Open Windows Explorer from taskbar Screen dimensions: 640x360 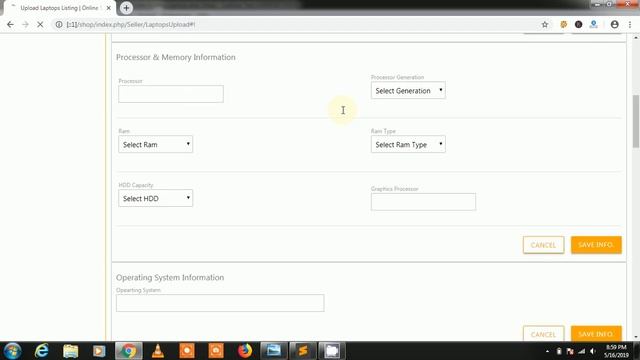pyautogui.click(x=71, y=351)
